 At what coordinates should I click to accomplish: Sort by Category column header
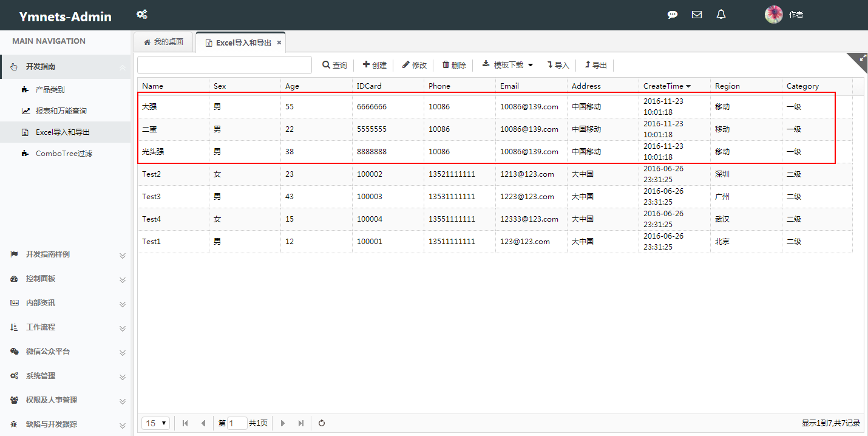tap(818, 86)
